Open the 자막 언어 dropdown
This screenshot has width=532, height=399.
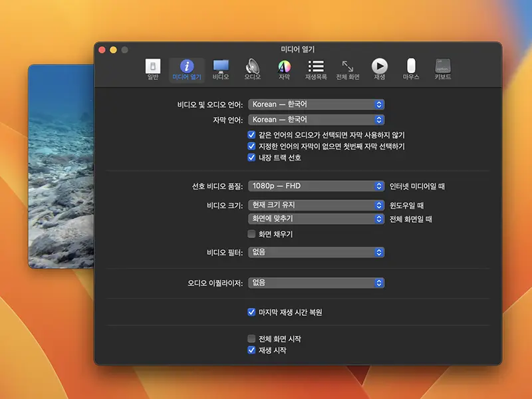316,120
